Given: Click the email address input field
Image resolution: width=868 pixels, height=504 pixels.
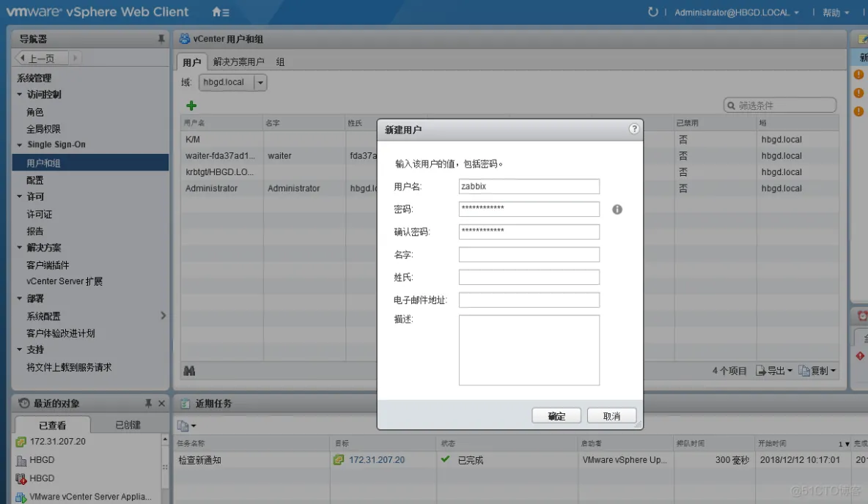Looking at the screenshot, I should [529, 300].
